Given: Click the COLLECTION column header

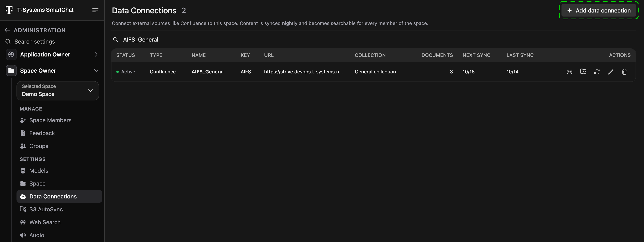Looking at the screenshot, I should [x=370, y=55].
